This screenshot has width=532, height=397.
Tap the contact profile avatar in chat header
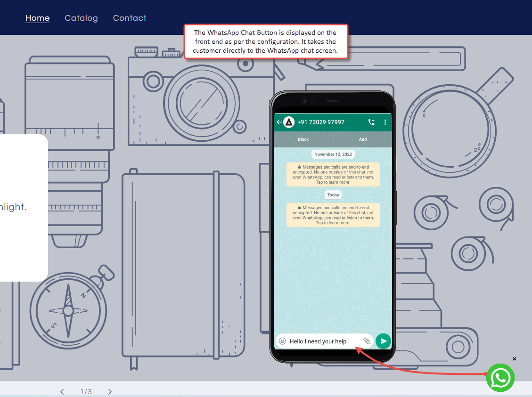tap(289, 122)
